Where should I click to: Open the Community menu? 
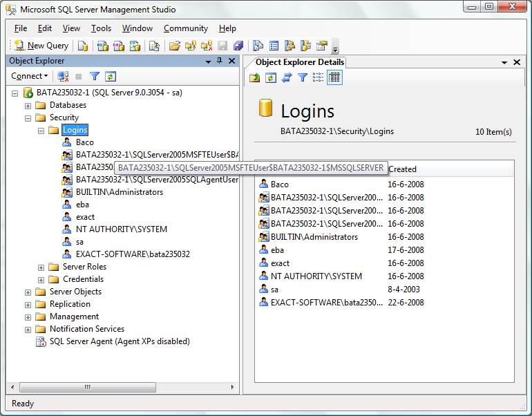pyautogui.click(x=185, y=28)
